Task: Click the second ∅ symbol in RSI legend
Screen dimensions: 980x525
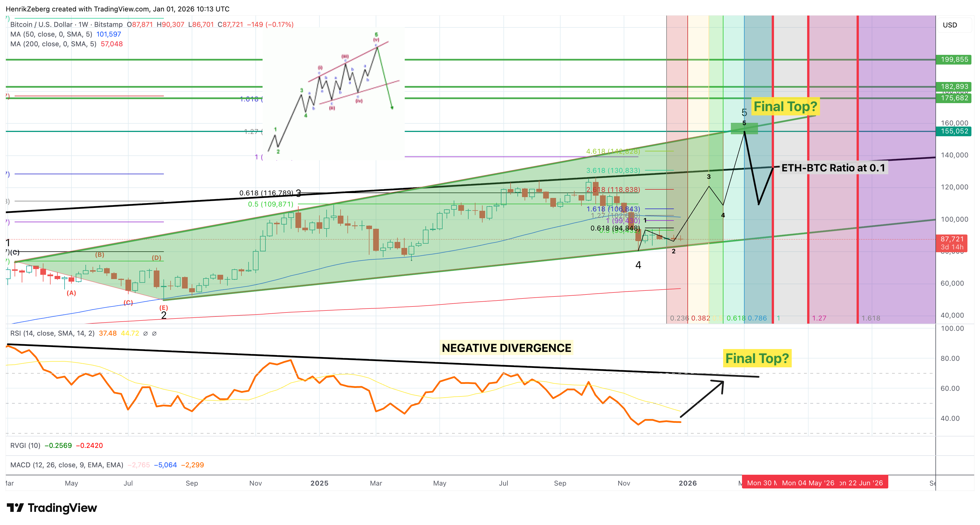Action: click(x=154, y=334)
